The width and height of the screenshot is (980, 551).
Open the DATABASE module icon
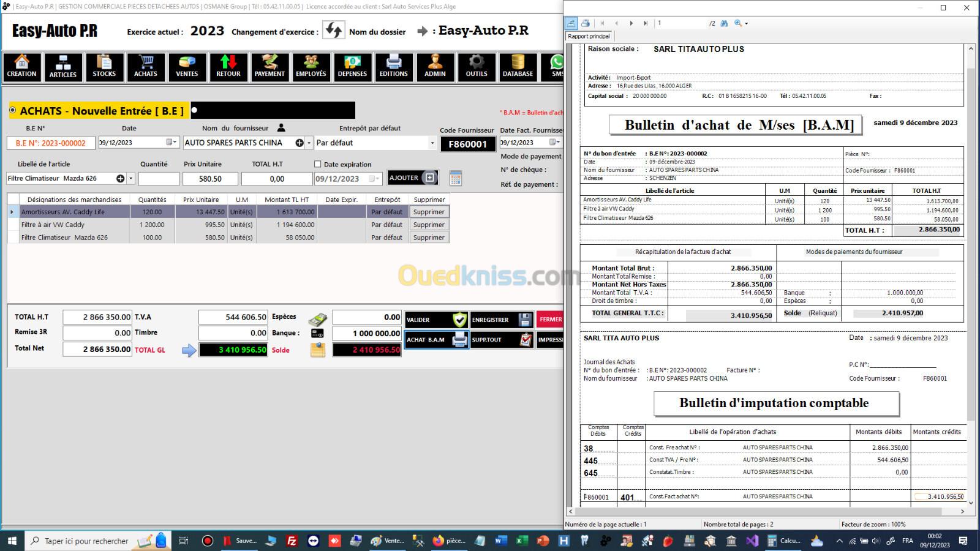coord(518,67)
